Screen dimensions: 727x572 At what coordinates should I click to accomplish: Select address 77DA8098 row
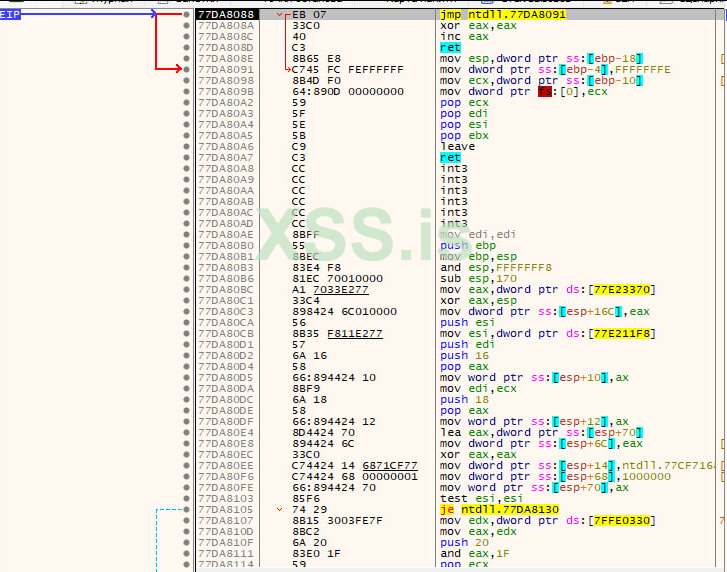click(x=226, y=81)
